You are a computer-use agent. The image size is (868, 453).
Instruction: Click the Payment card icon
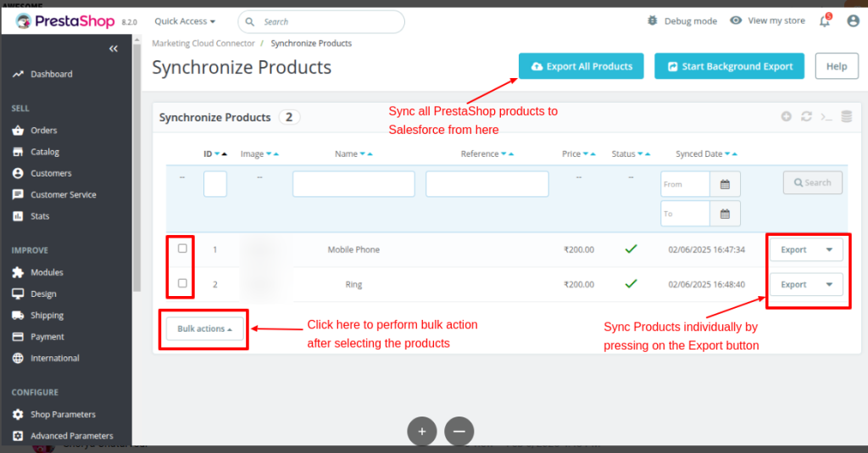(x=18, y=337)
